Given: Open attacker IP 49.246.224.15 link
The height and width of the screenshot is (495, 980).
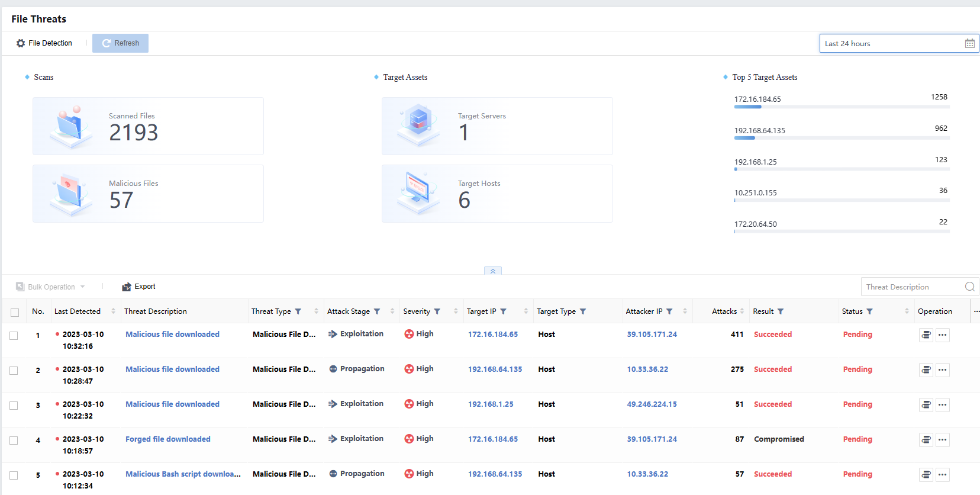Looking at the screenshot, I should (x=652, y=404).
